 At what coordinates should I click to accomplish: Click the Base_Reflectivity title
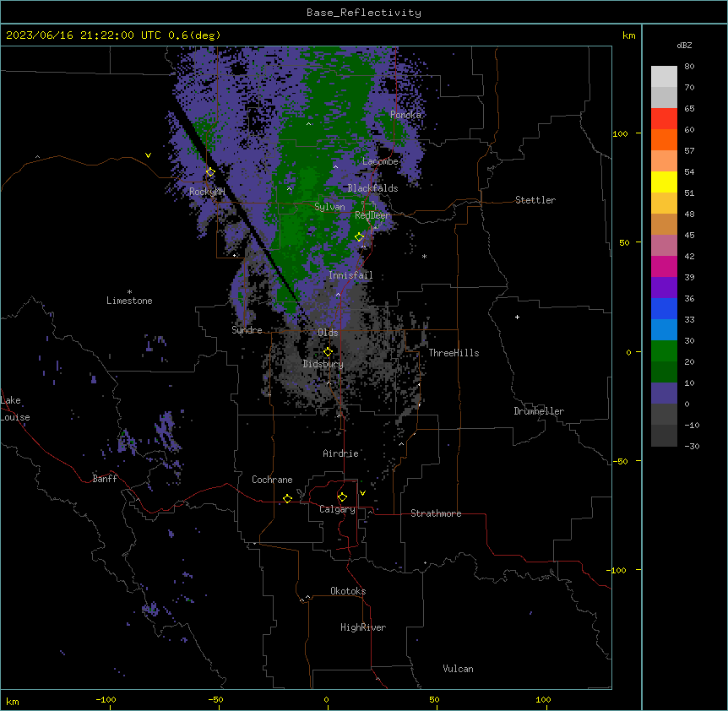(364, 13)
